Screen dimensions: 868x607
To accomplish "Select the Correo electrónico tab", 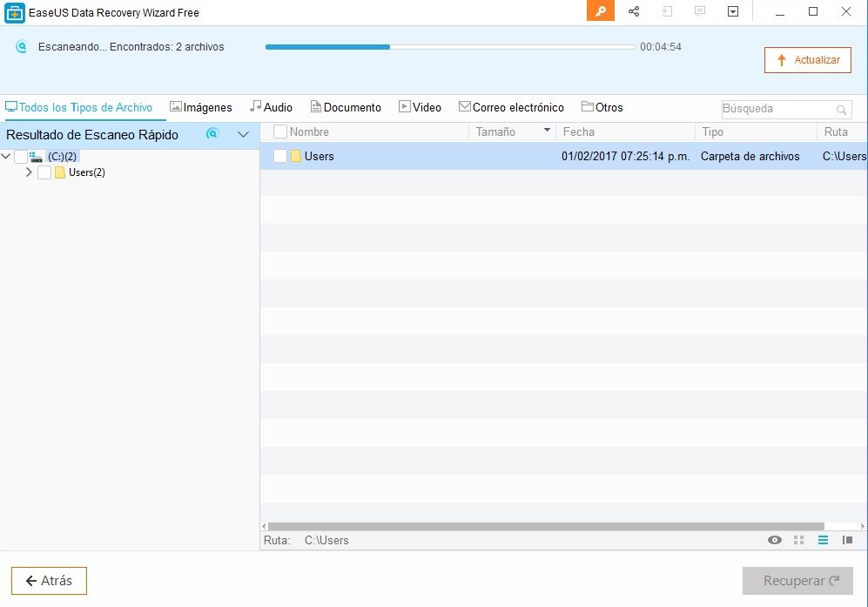I will tap(511, 108).
